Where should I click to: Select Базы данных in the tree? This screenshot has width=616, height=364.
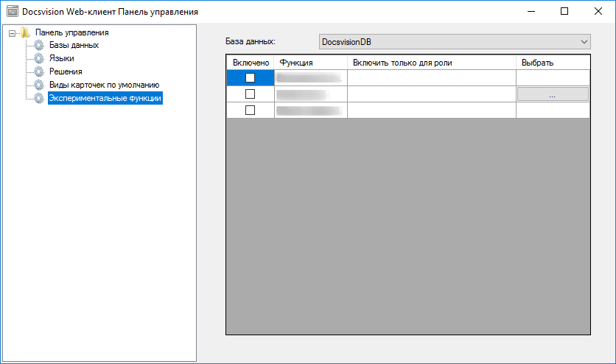pos(74,46)
